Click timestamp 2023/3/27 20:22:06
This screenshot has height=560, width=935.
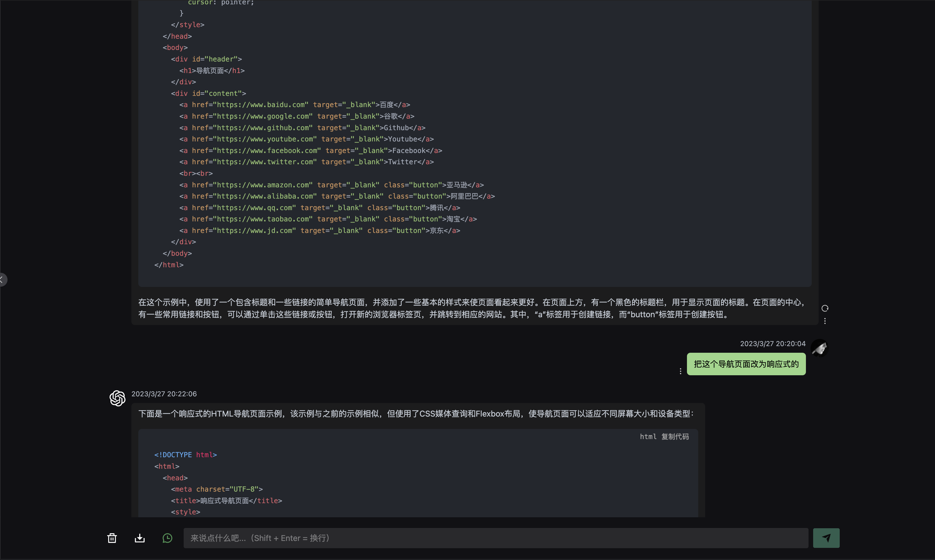pos(164,394)
